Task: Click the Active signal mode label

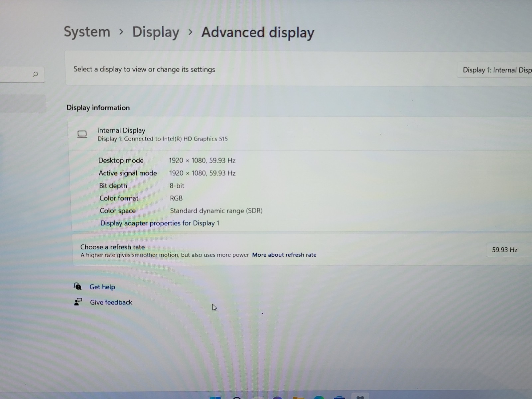Action: (128, 173)
